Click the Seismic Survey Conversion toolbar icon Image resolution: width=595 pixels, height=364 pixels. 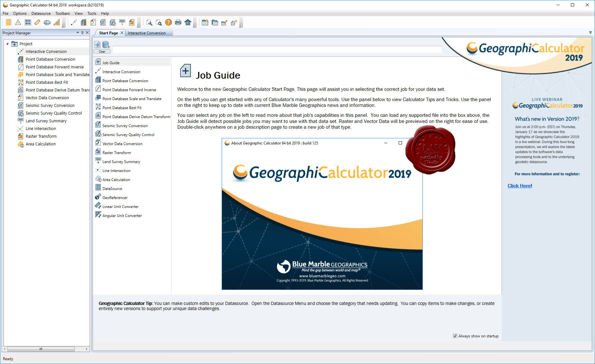click(x=103, y=22)
